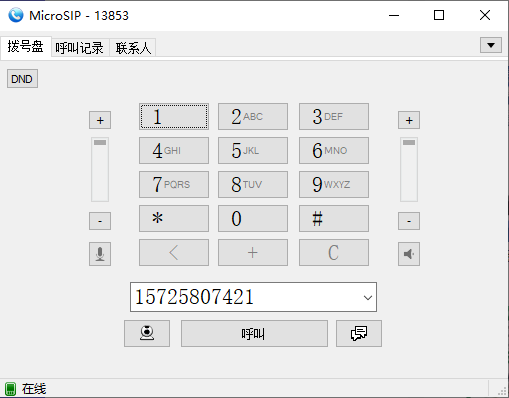The width and height of the screenshot is (509, 398).
Task: Maximize the MicroSIP window
Action: [439, 15]
